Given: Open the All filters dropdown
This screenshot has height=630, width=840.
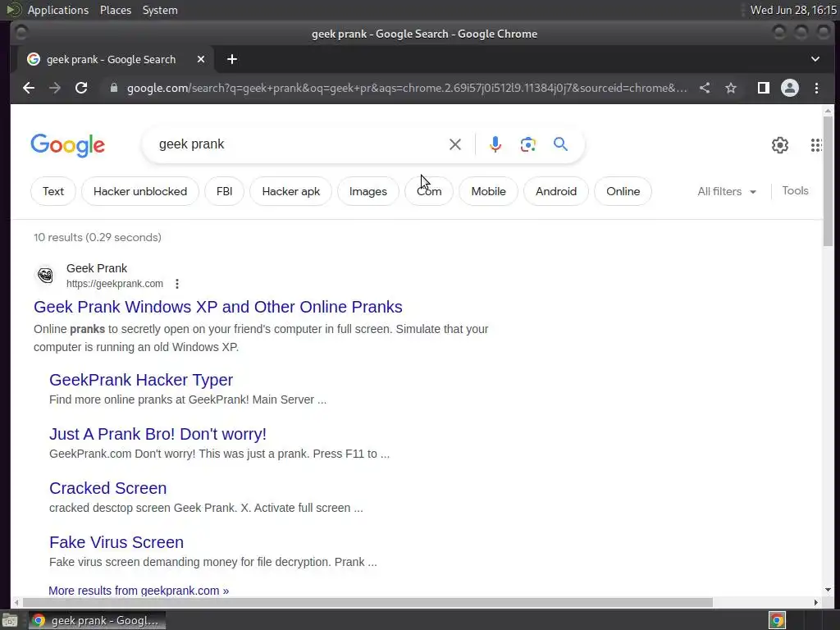Looking at the screenshot, I should (x=727, y=191).
